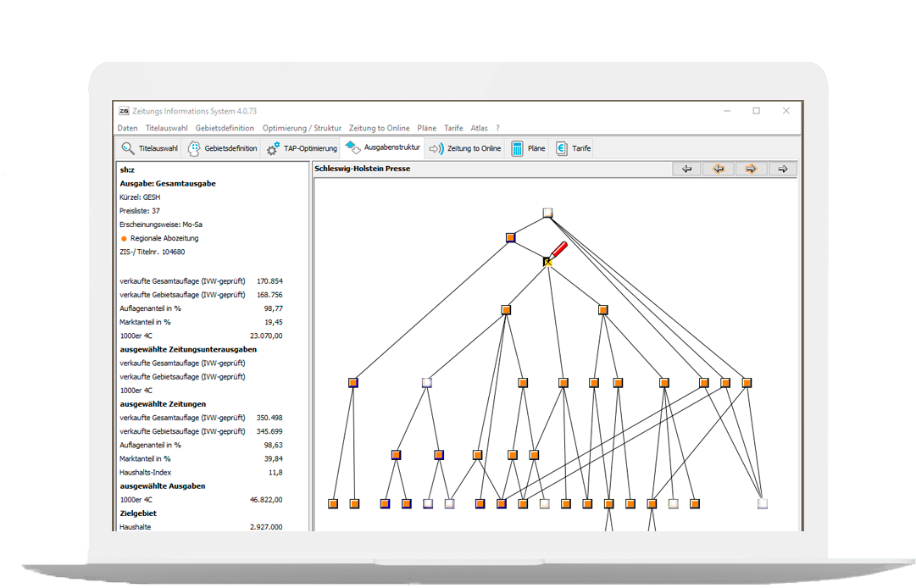Click the euro Tarife toolbar icon

point(561,148)
